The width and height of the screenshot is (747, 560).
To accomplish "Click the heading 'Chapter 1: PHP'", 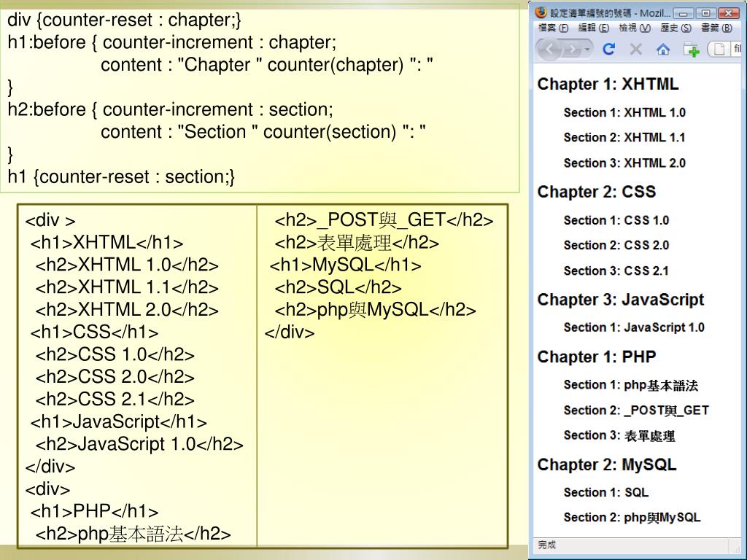I will 597,357.
